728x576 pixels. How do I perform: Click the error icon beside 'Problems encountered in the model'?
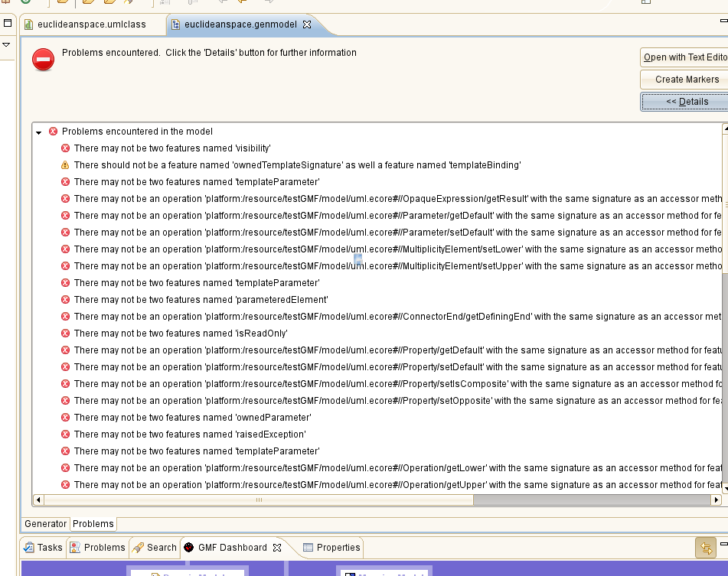point(53,132)
